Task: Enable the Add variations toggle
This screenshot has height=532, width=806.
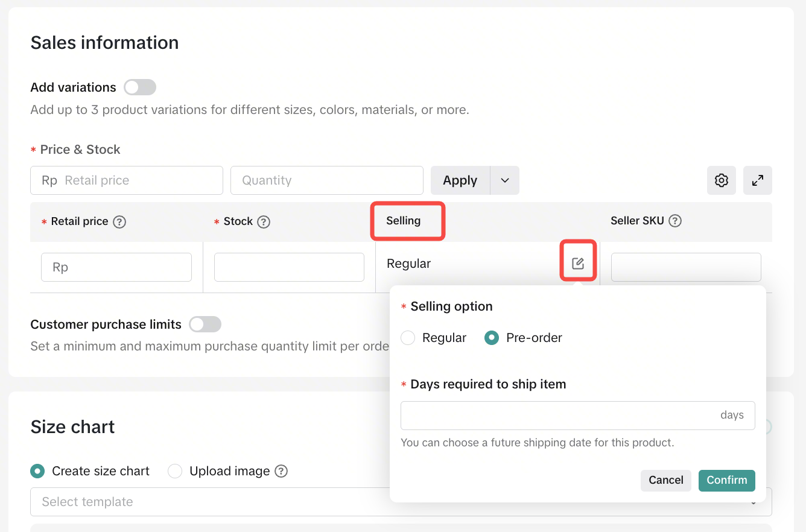Action: [x=140, y=87]
